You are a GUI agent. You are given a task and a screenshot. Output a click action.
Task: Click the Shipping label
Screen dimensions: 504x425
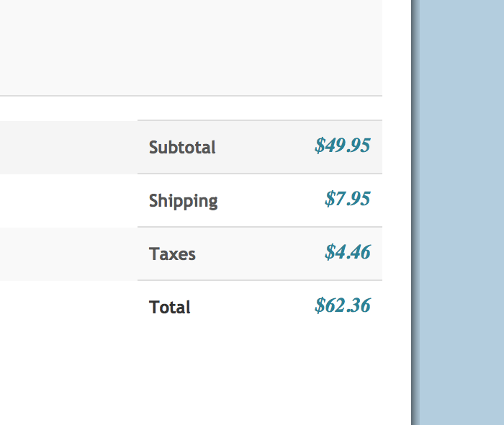pos(183,201)
